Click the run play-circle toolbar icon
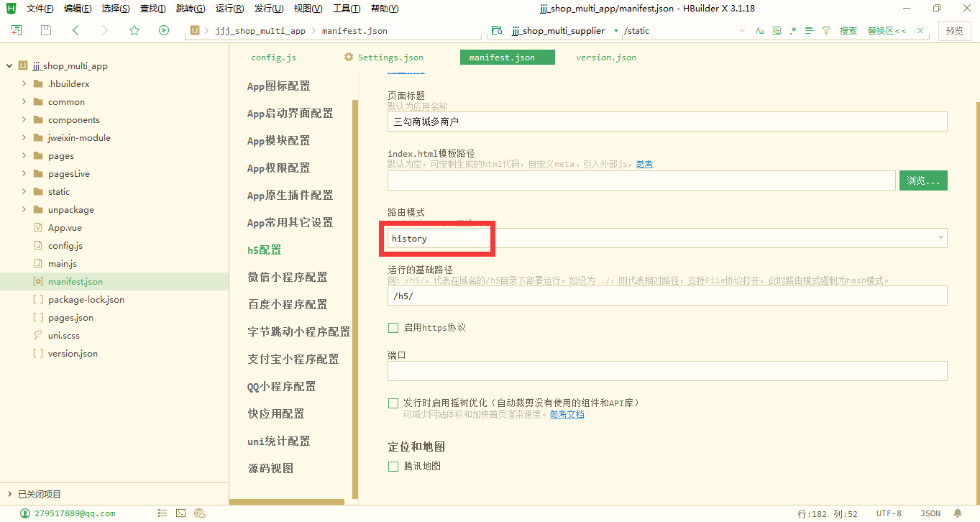980x522 pixels. pos(164,30)
